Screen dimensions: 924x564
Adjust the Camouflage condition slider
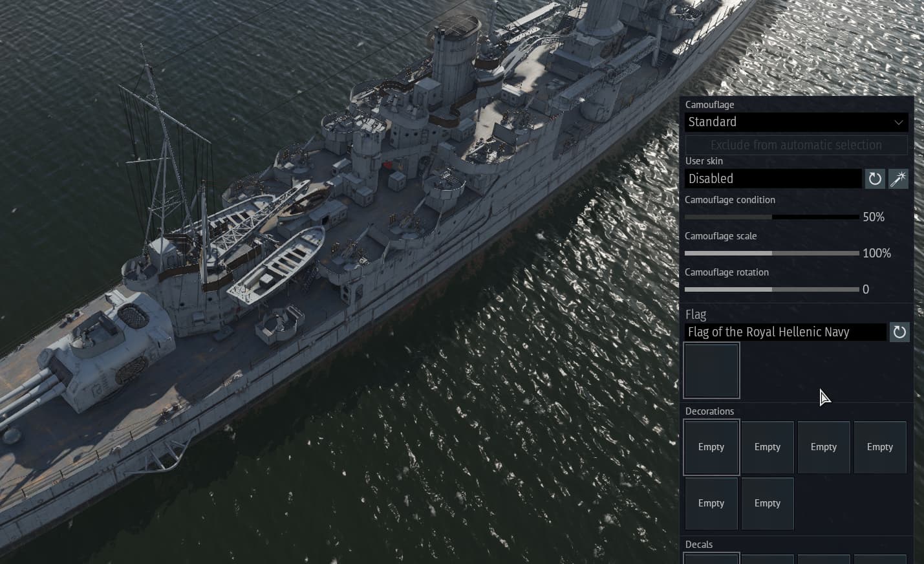click(771, 217)
